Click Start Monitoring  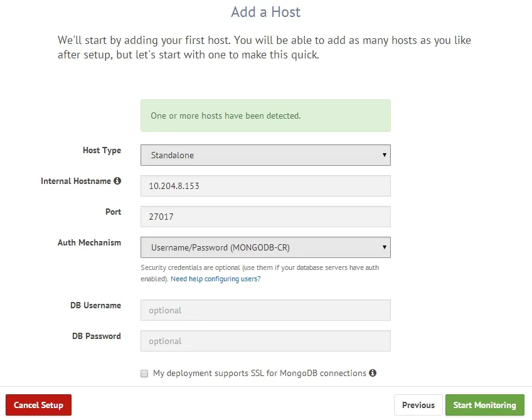pyautogui.click(x=484, y=405)
